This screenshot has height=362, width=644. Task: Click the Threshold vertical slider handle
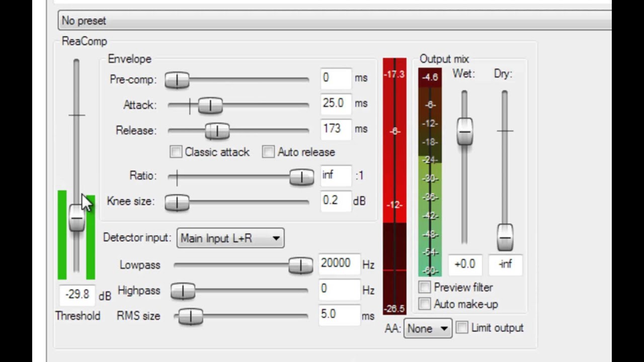point(76,218)
